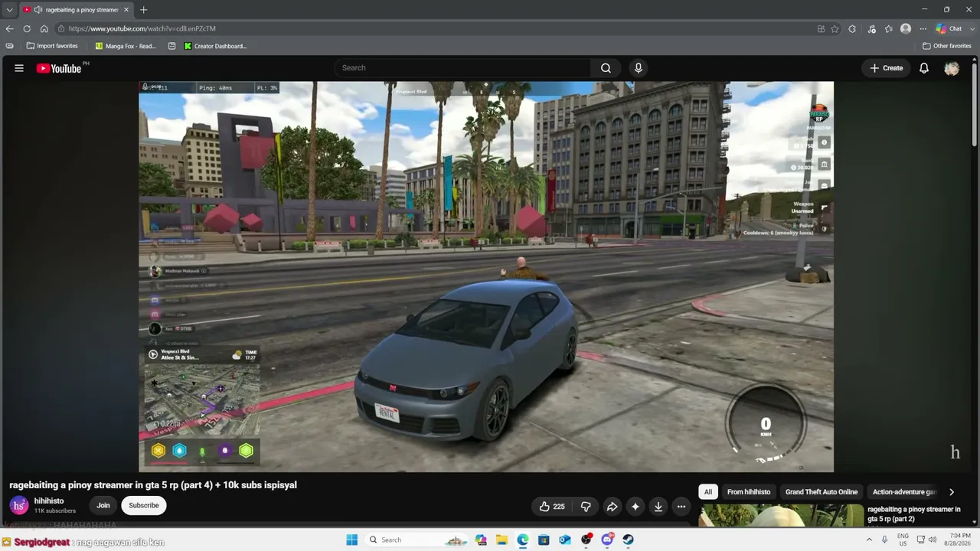
Task: Open the Other favorites folder
Action: (x=947, y=46)
